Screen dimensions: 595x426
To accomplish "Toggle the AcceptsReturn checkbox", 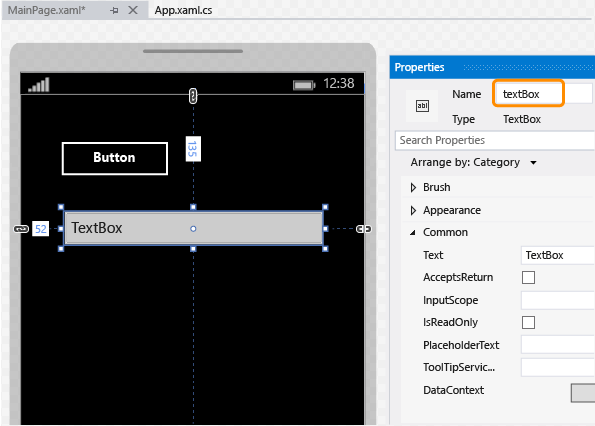I will (x=528, y=277).
